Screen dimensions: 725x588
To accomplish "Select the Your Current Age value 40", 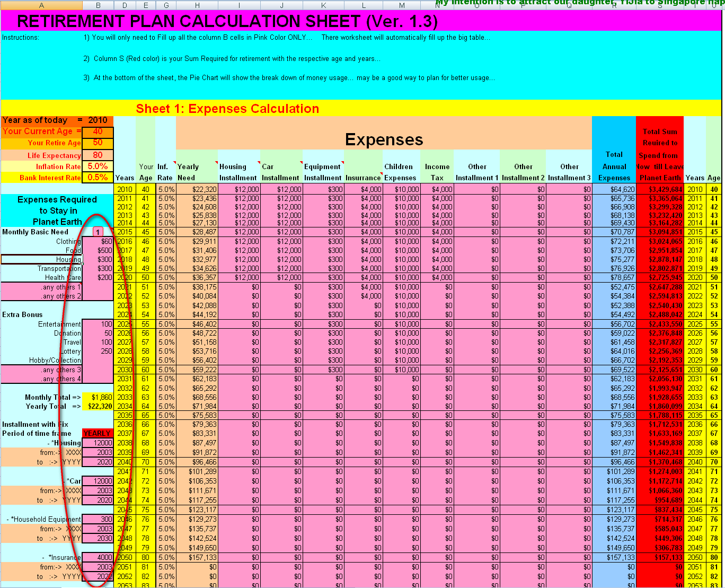I will click(98, 131).
